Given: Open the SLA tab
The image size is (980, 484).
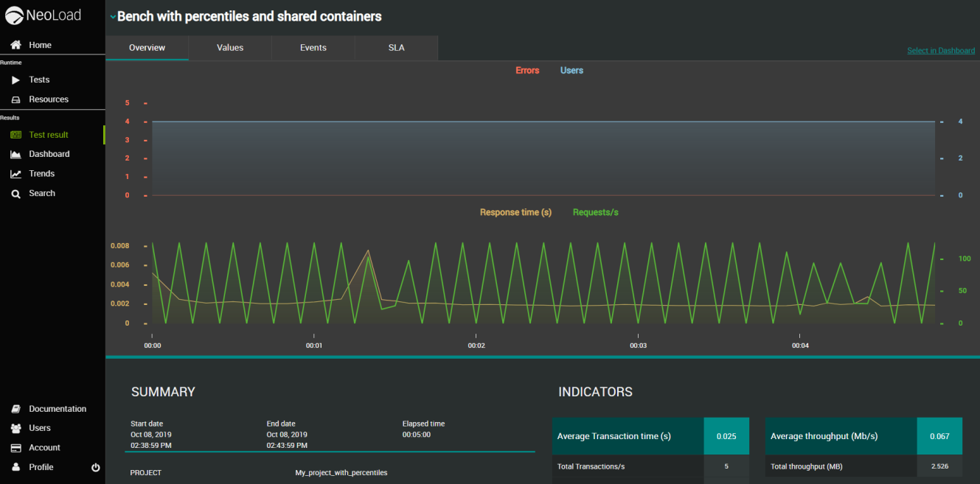Looking at the screenshot, I should 397,48.
